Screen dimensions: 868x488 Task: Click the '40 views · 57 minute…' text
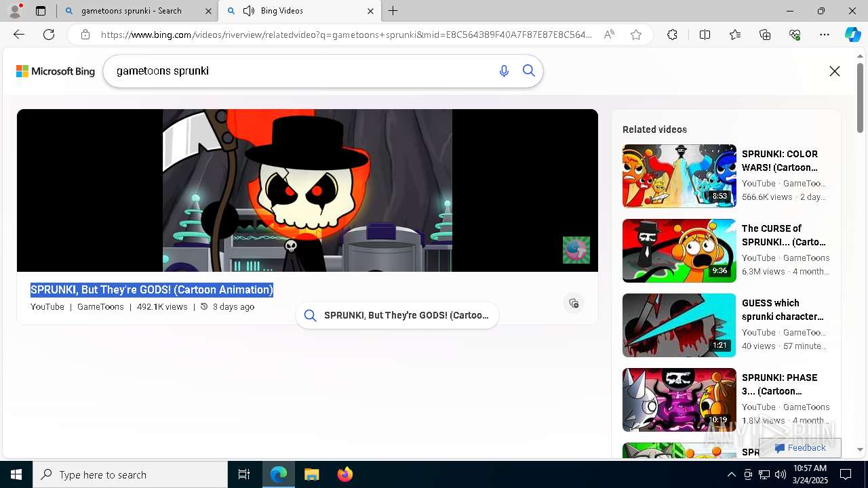point(784,346)
